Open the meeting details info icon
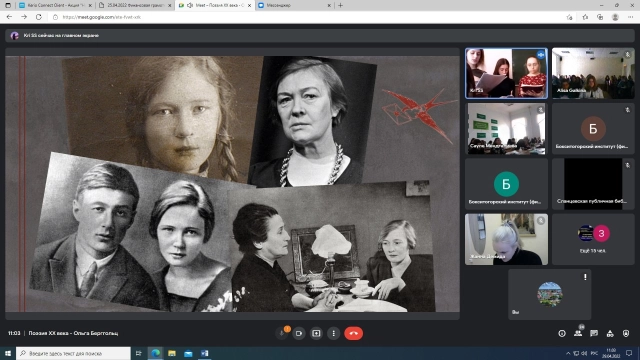 562,333
